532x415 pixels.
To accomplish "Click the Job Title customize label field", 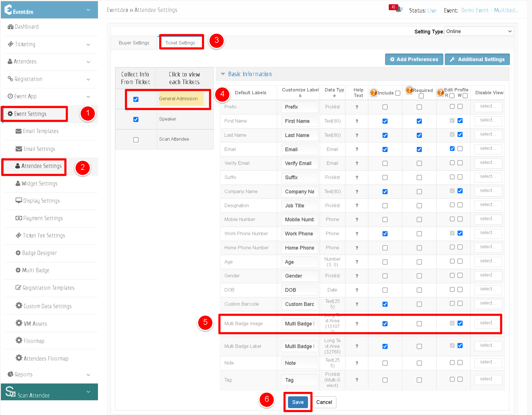I will 300,206.
